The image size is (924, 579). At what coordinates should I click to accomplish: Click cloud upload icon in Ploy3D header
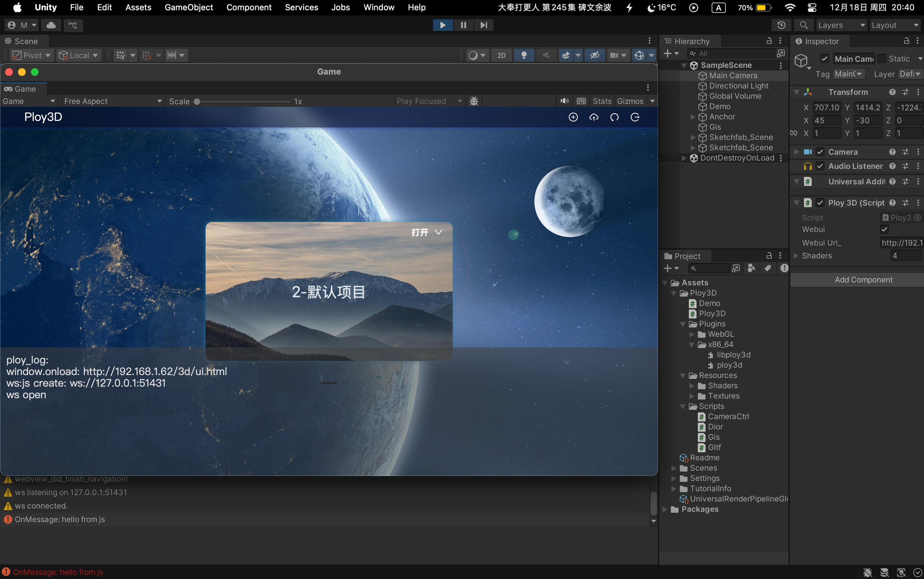tap(594, 117)
